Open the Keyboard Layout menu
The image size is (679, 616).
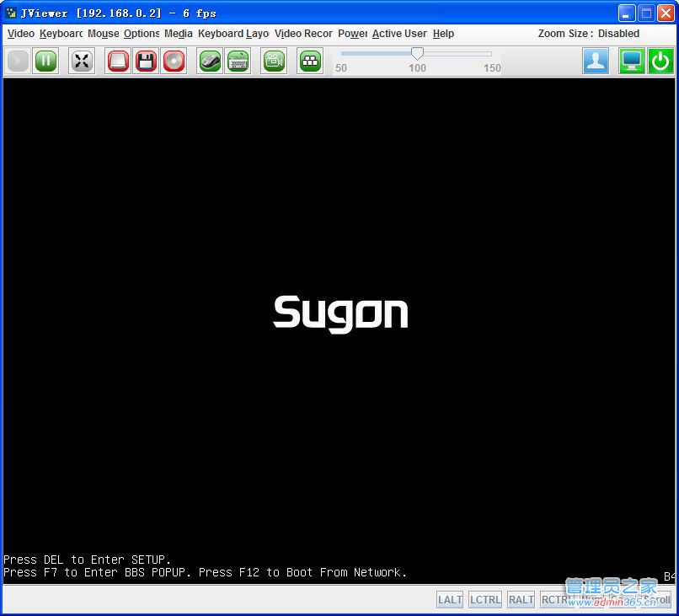[233, 34]
